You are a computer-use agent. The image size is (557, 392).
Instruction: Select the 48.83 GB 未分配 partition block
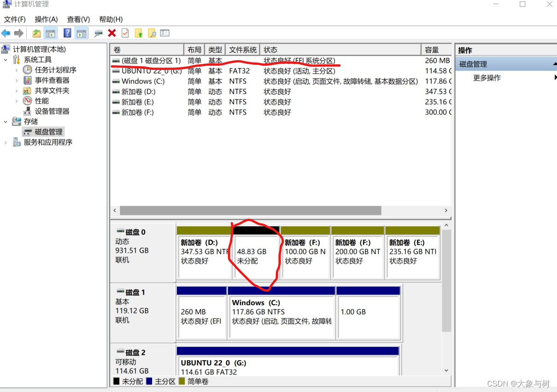click(256, 252)
